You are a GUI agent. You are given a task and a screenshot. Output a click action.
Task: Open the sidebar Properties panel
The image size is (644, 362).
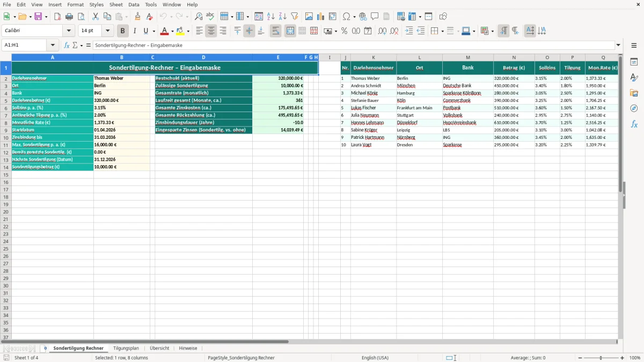coord(634,62)
